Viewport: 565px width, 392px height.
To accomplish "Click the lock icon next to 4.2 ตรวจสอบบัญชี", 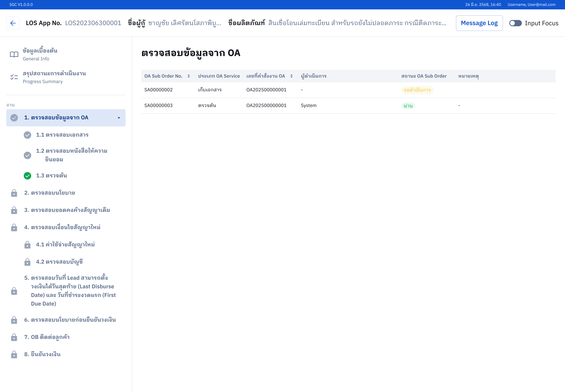I will [x=27, y=262].
